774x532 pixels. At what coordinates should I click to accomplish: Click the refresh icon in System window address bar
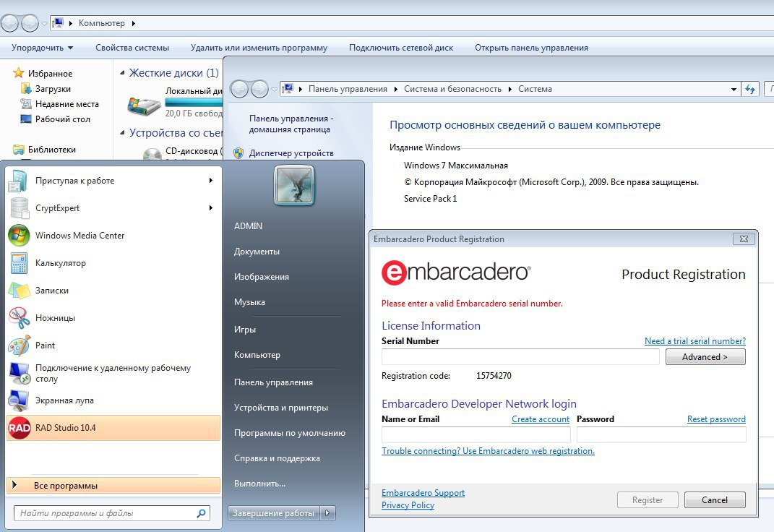click(750, 90)
